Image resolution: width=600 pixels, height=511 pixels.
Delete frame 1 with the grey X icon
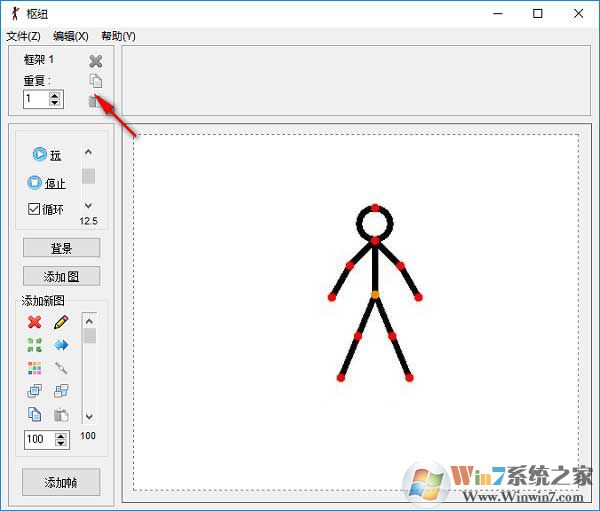(x=96, y=61)
